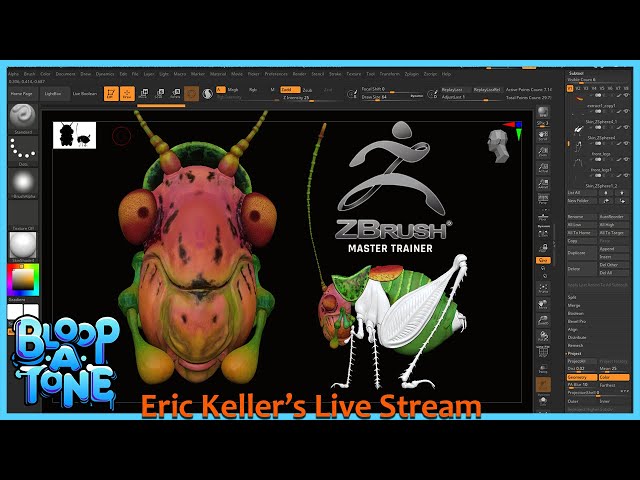Screen dimensions: 640x480
Task: Open the Zplugin menu
Action: pyautogui.click(x=410, y=73)
